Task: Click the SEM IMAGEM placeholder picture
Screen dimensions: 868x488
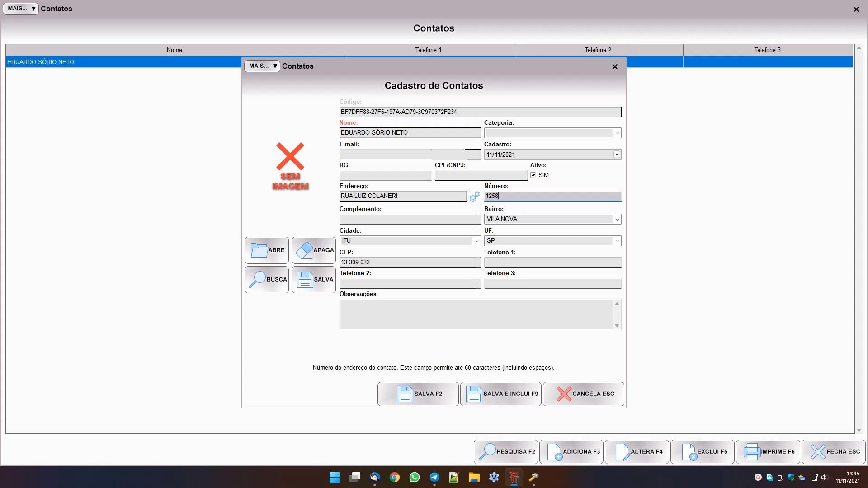Action: (290, 166)
